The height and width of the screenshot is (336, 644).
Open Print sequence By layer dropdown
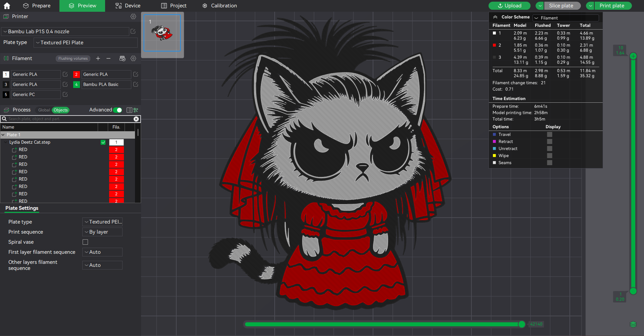(102, 232)
